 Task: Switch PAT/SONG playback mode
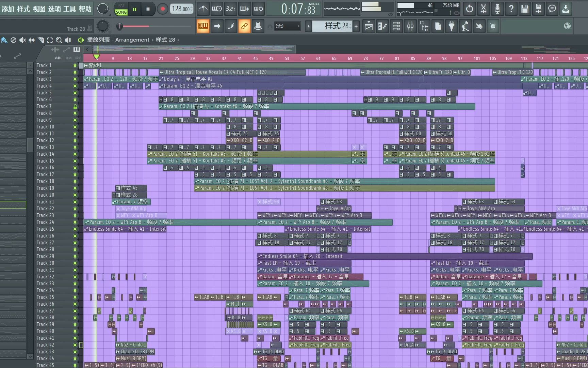tap(121, 9)
